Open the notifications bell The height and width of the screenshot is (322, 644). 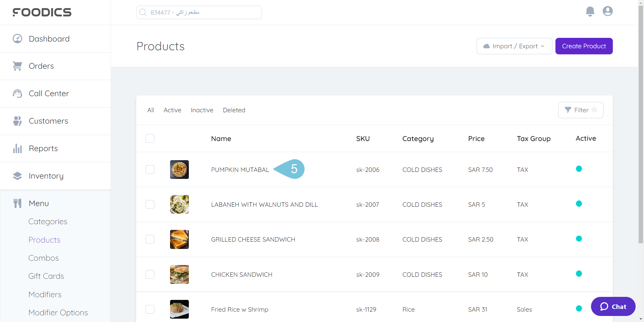(x=590, y=11)
